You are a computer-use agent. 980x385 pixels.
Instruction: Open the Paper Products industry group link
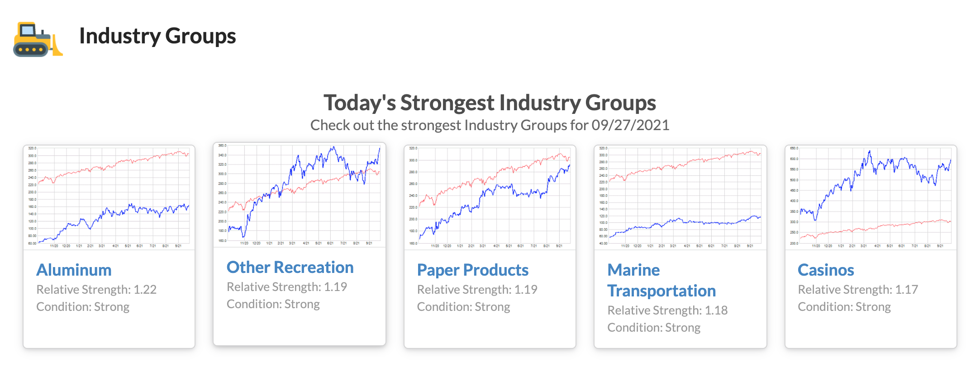(472, 270)
